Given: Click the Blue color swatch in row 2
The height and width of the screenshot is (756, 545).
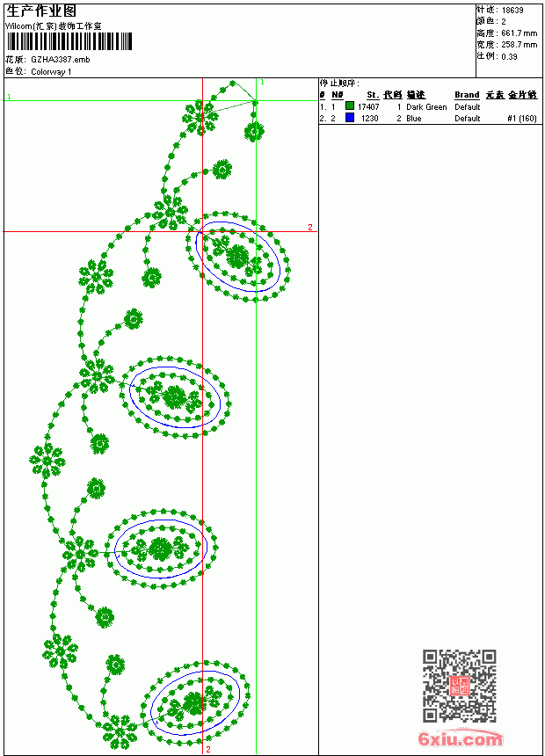Looking at the screenshot, I should (x=350, y=118).
